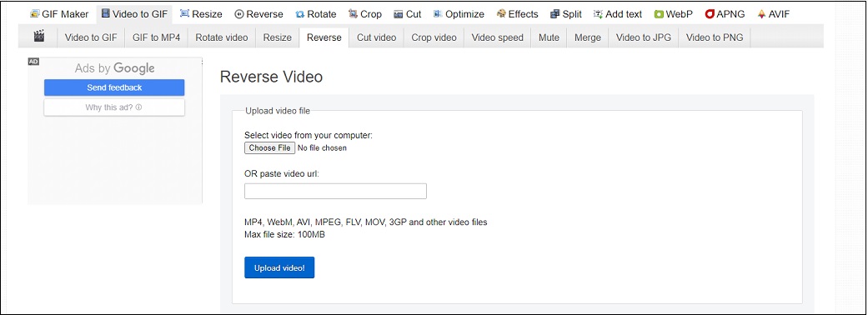Click the clapperboard icon in submenu
This screenshot has width=868, height=315.
coord(38,37)
